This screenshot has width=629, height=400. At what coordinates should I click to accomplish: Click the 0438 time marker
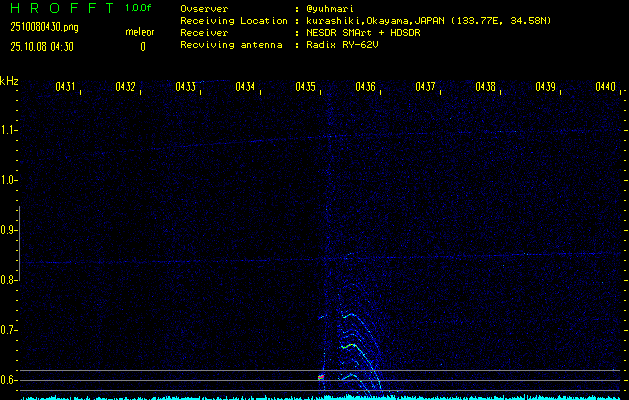[x=486, y=87]
